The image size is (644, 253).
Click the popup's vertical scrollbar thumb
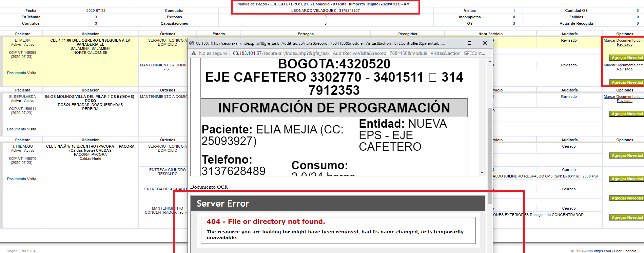pyautogui.click(x=490, y=156)
